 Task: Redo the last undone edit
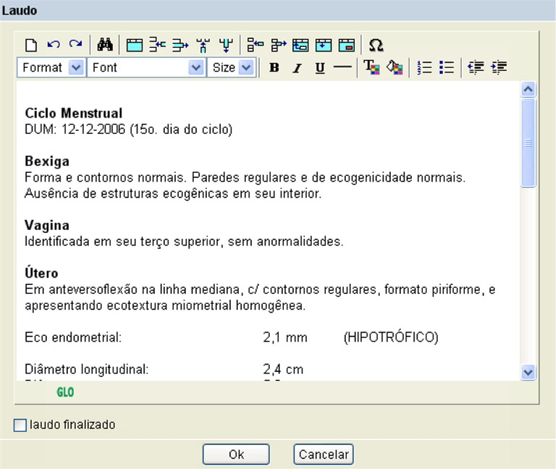tap(76, 44)
